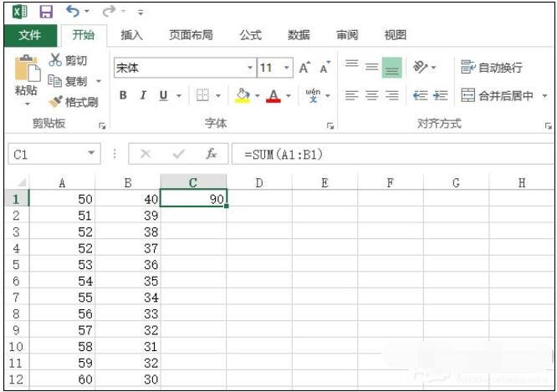Click the Excel application icon
Screen dimensions: 557x392
tap(19, 12)
